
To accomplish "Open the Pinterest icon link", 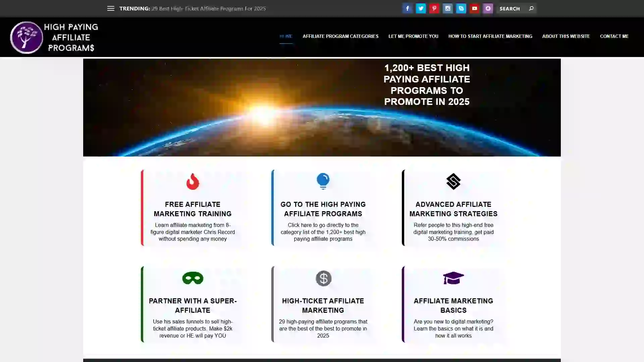I will [x=434, y=8].
